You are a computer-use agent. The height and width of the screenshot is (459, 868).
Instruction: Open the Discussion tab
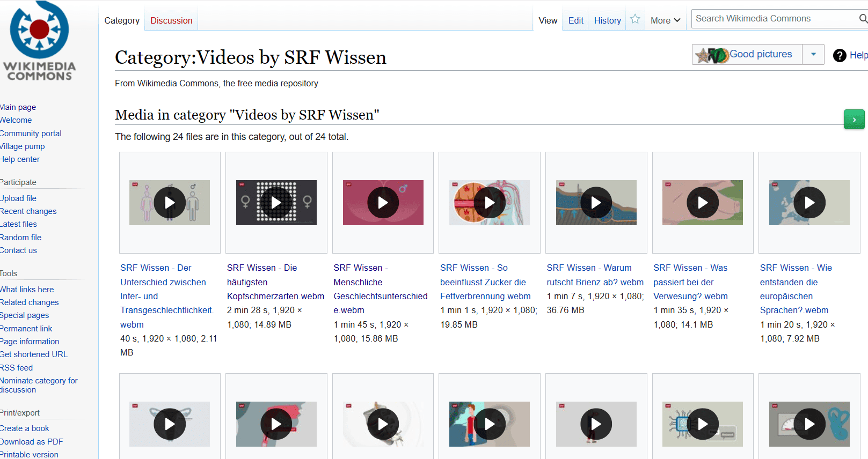point(171,20)
